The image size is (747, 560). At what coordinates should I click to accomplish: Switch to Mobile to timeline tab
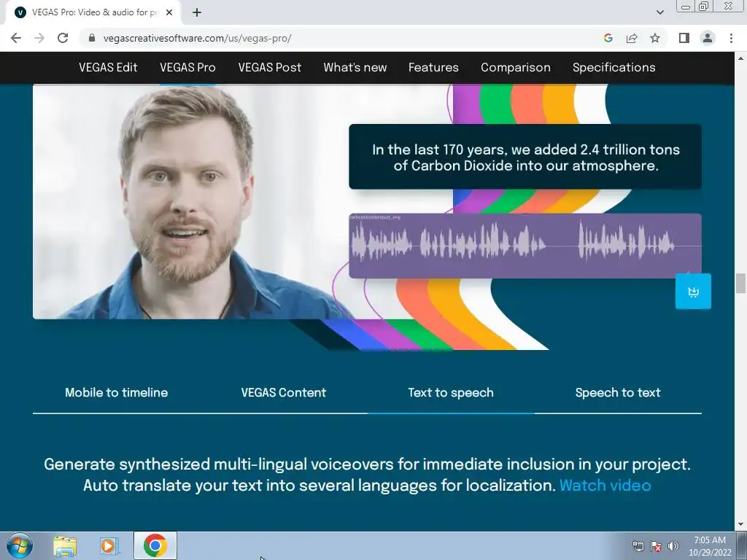point(116,393)
